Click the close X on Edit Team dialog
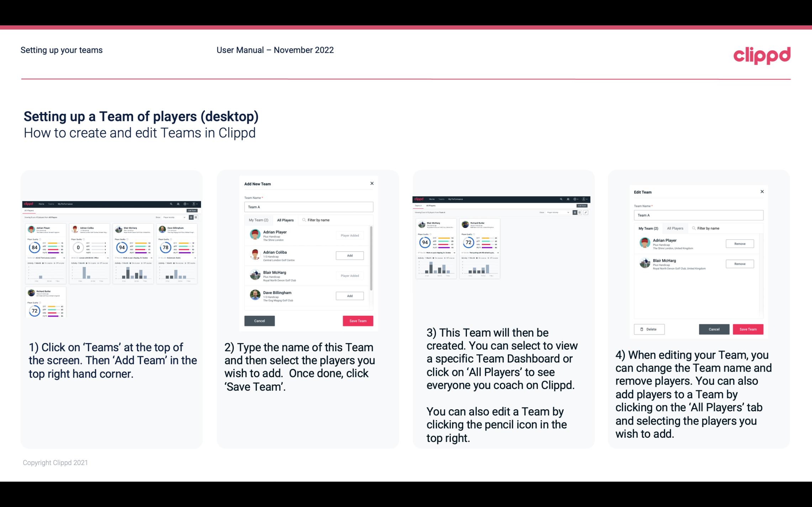The width and height of the screenshot is (812, 507). click(762, 192)
